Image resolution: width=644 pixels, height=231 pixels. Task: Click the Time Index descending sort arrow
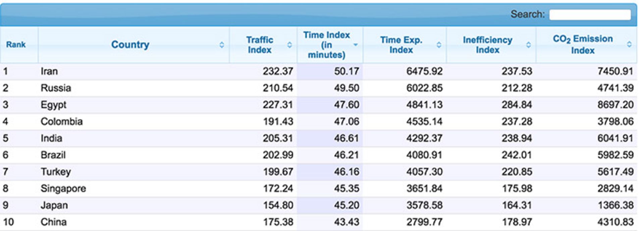[x=356, y=45]
